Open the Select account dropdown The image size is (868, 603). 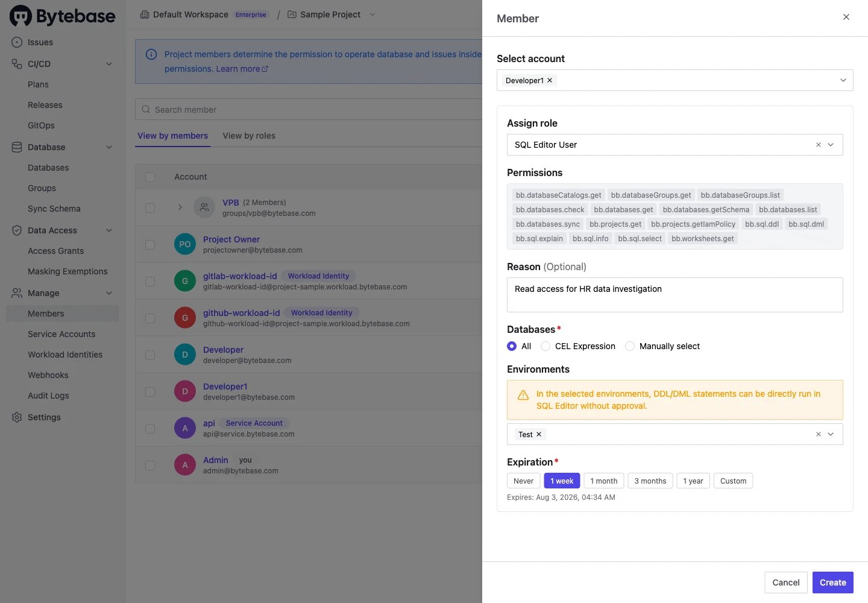pyautogui.click(x=675, y=80)
